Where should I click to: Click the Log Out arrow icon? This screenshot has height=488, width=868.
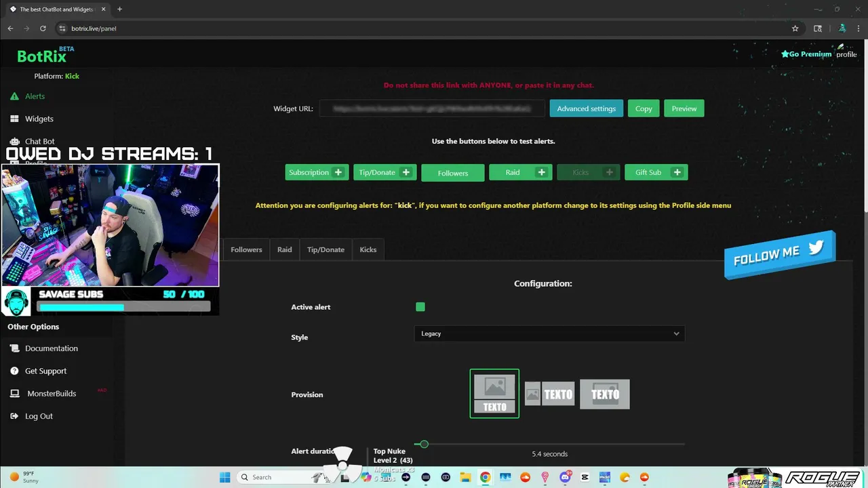14,416
